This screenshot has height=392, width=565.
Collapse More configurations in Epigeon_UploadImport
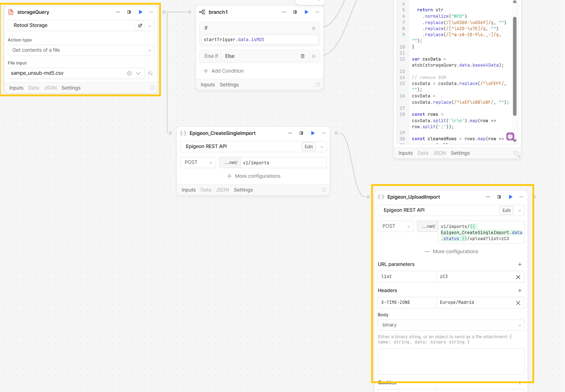pos(452,252)
